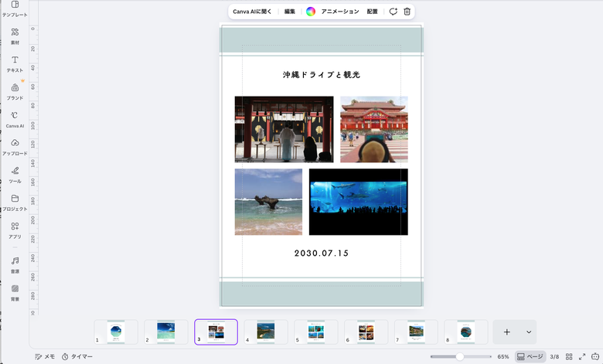Click 編集 in the floating toolbar
Screen dimensions: 603x364
[290, 12]
